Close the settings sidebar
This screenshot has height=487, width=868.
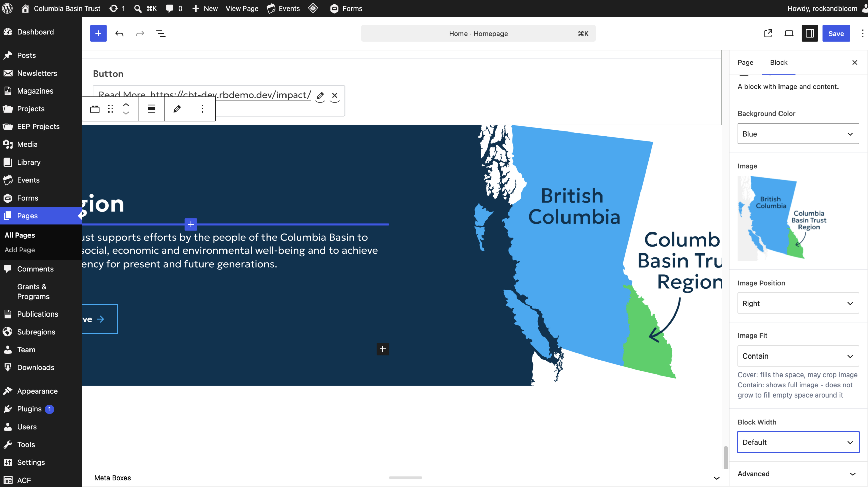coord(855,62)
